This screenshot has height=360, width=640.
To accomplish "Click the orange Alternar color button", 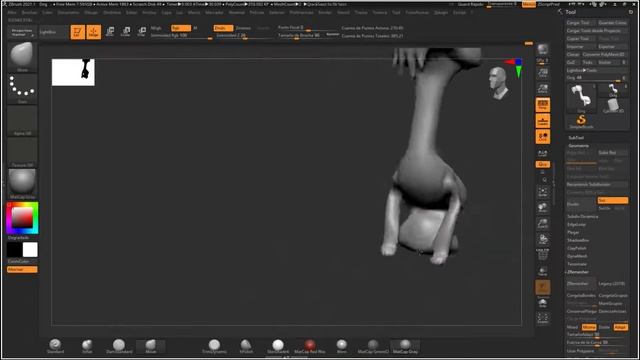I will 22,269.
